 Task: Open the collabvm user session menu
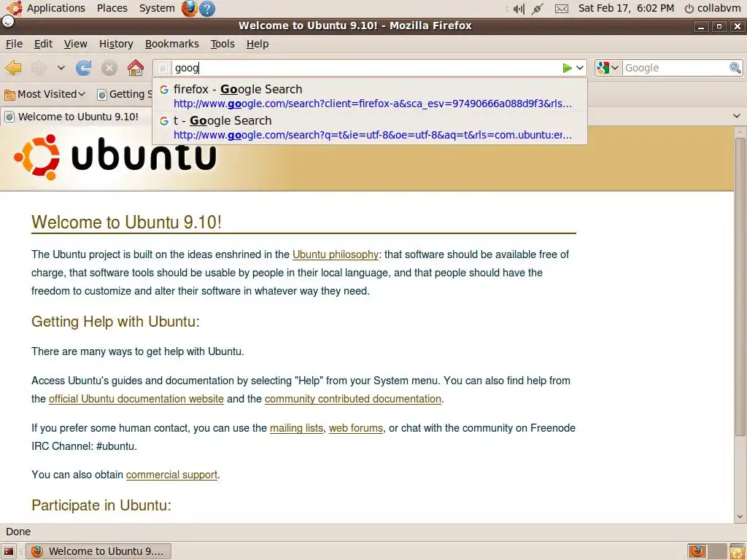712,8
